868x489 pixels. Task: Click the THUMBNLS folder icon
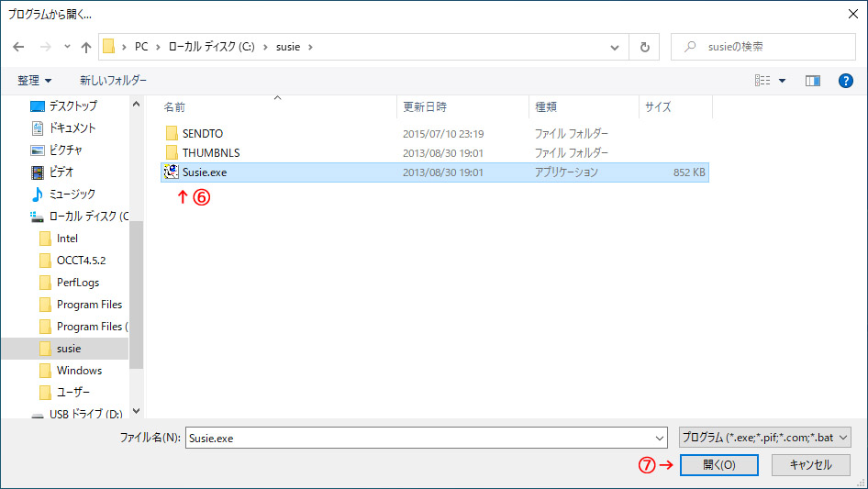pyautogui.click(x=172, y=152)
